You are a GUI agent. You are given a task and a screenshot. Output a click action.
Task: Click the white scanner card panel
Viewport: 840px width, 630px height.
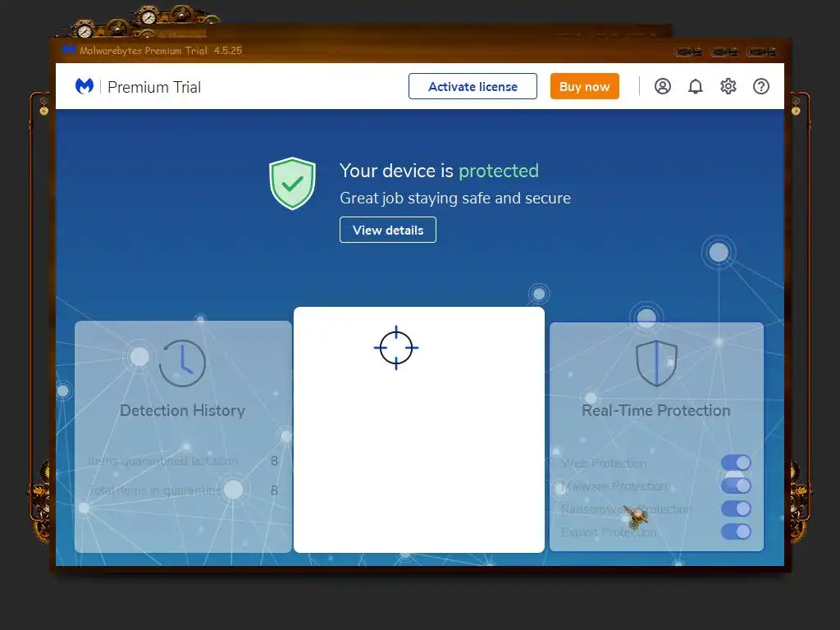(x=419, y=430)
